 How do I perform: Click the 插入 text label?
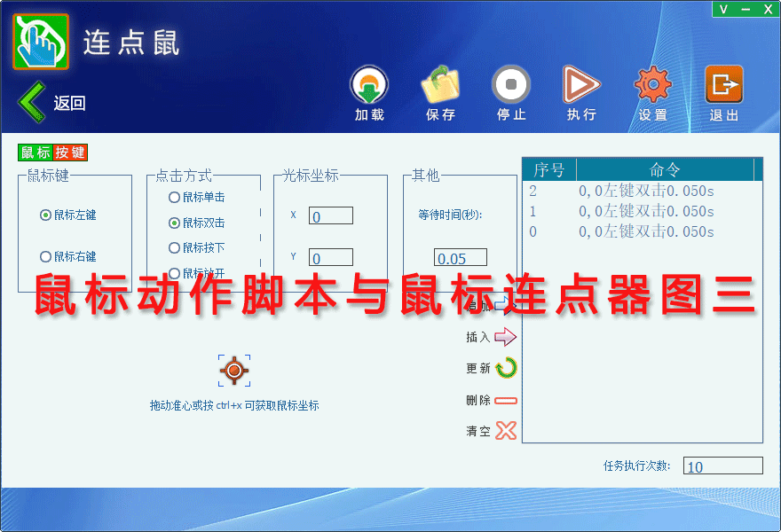478,337
